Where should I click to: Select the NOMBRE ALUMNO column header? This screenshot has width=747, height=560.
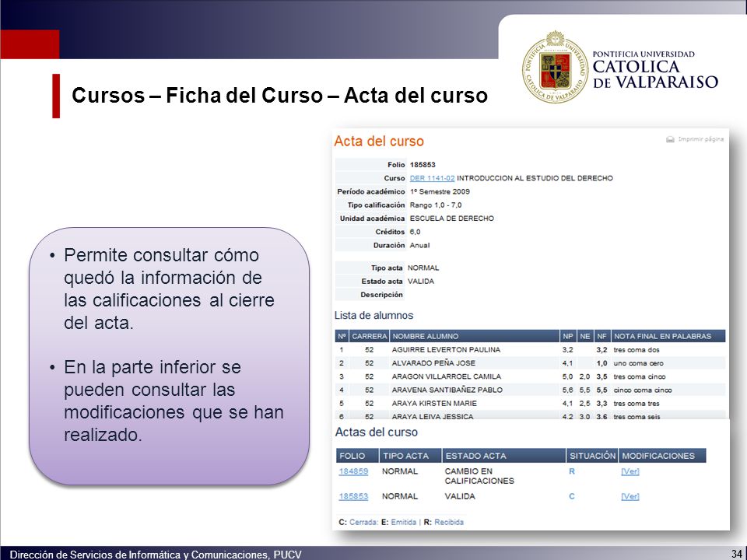(x=475, y=336)
